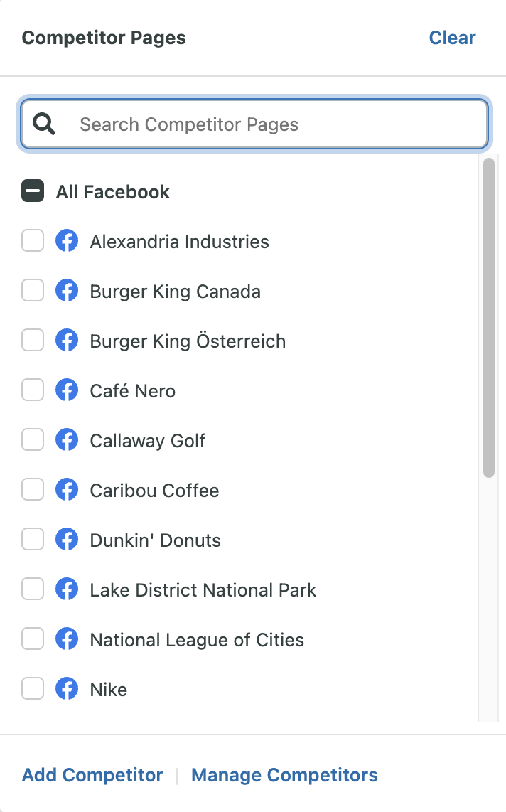Open Manage Competitors
The height and width of the screenshot is (812, 506).
[284, 775]
